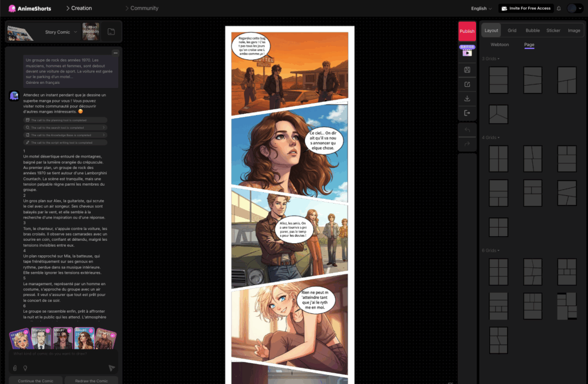Collapse the 3 Grids section

(490, 59)
